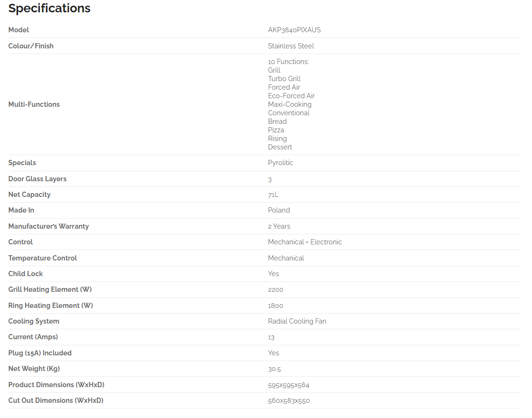Click the Door Glass Layers label
Viewport: 532px width, 418px height.
[37, 179]
